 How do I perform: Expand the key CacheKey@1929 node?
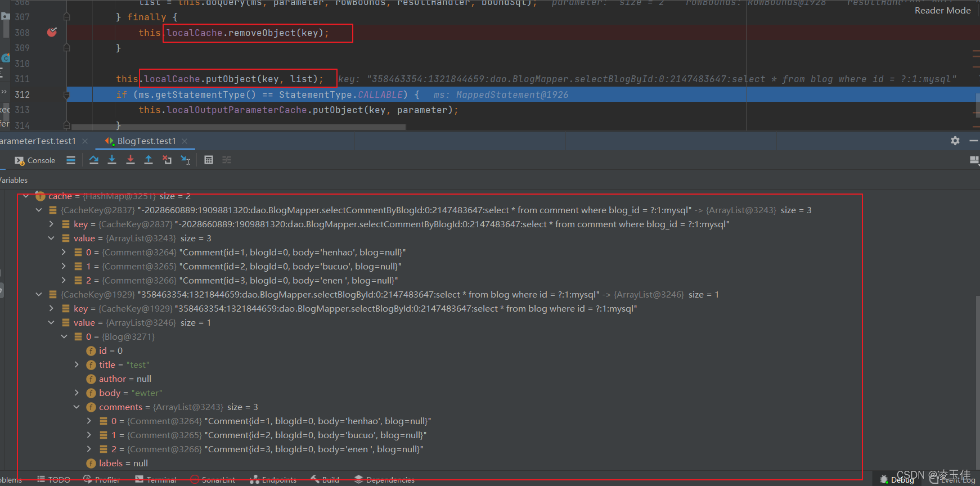click(52, 309)
